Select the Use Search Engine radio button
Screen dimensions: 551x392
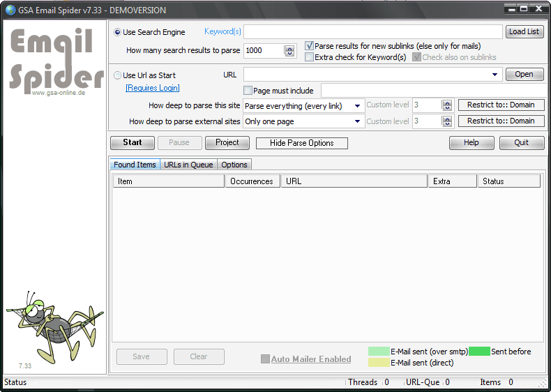click(118, 32)
